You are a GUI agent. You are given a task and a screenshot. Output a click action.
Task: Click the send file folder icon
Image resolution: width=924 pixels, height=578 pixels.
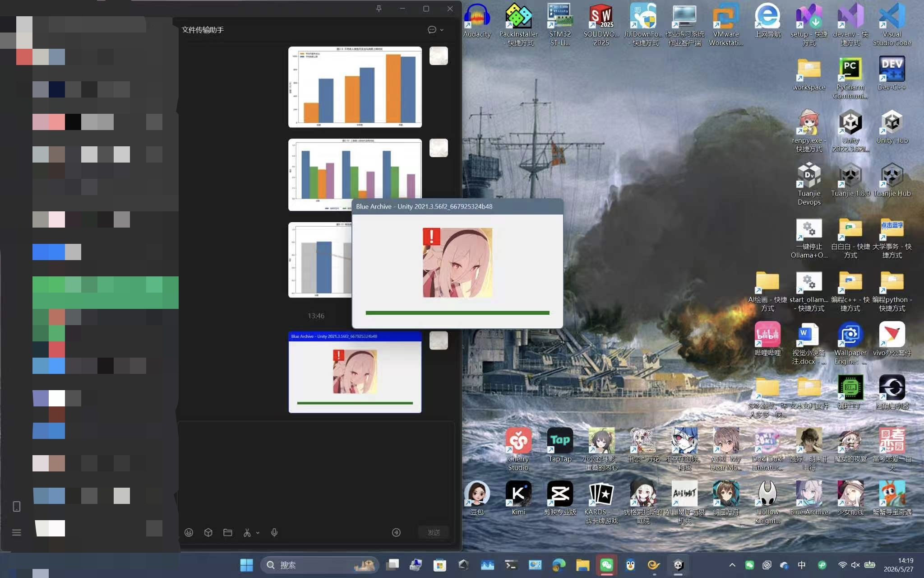(x=228, y=532)
